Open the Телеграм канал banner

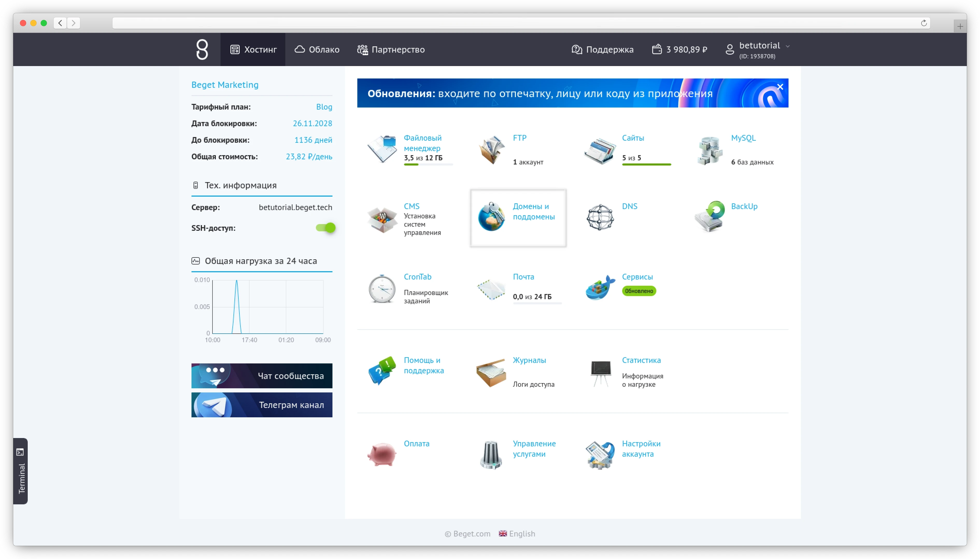coord(262,405)
